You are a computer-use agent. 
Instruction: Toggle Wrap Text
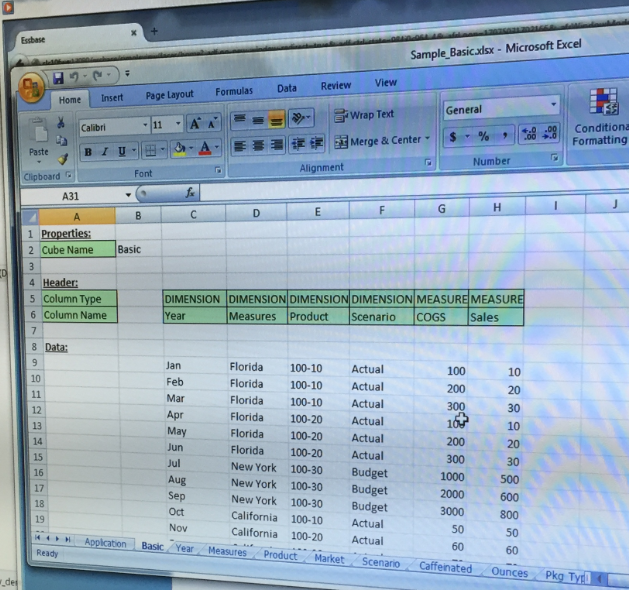coord(364,116)
